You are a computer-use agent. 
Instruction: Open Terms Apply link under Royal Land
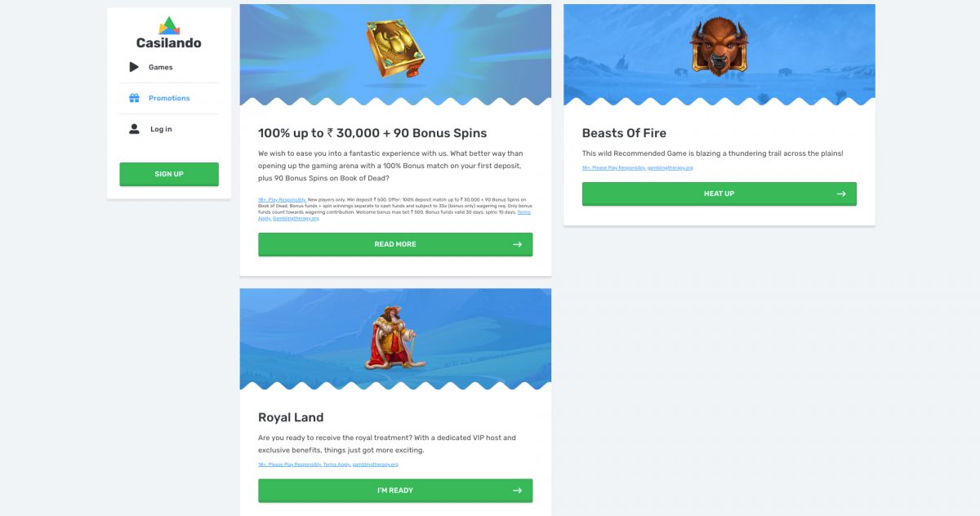[x=336, y=464]
